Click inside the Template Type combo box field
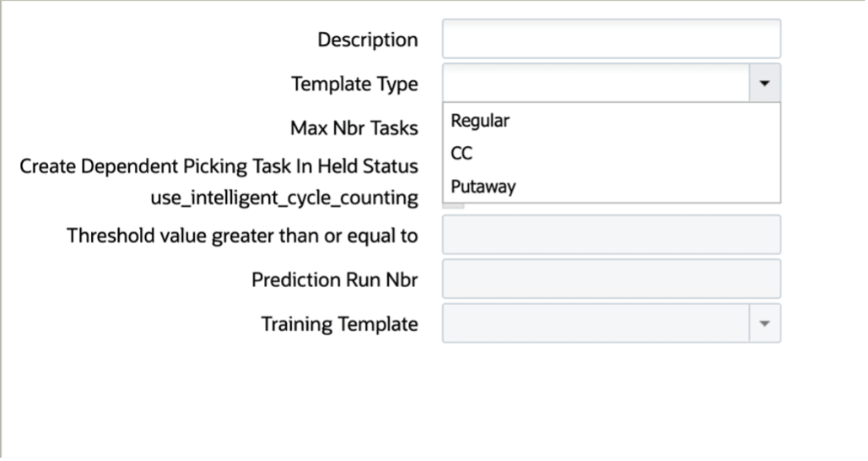This screenshot has width=868, height=461. click(x=596, y=83)
